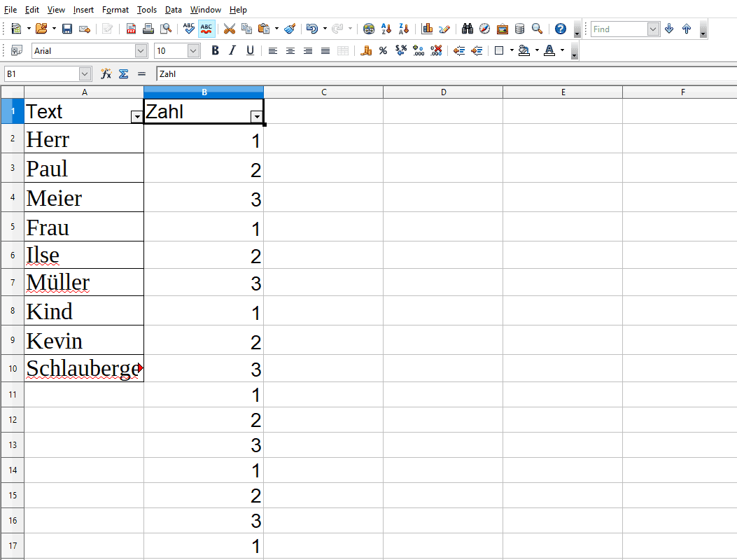This screenshot has height=560, width=737.
Task: Toggle Italic formatting
Action: (x=232, y=50)
